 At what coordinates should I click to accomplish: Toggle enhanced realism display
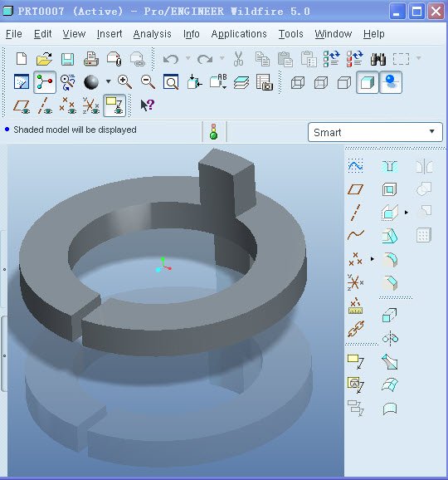[x=391, y=82]
